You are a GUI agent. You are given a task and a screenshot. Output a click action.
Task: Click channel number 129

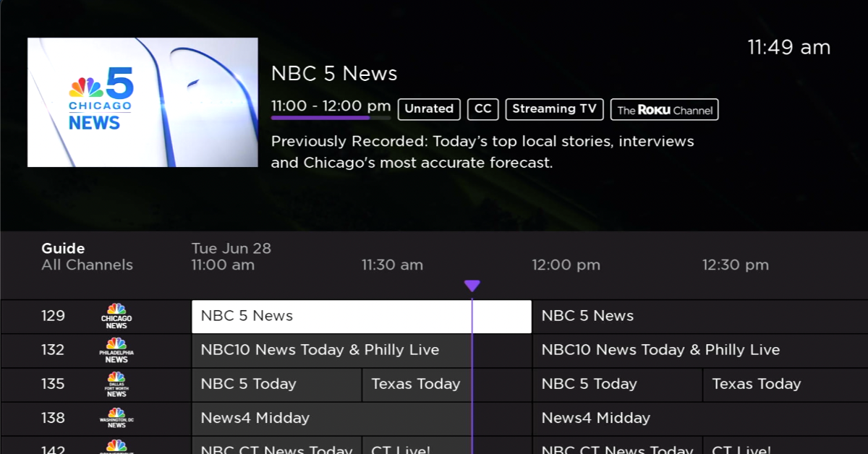click(x=53, y=316)
